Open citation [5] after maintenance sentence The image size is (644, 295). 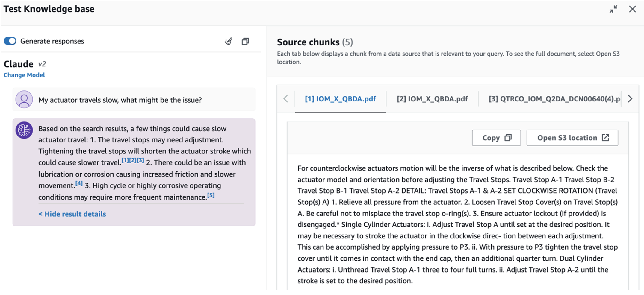211,195
